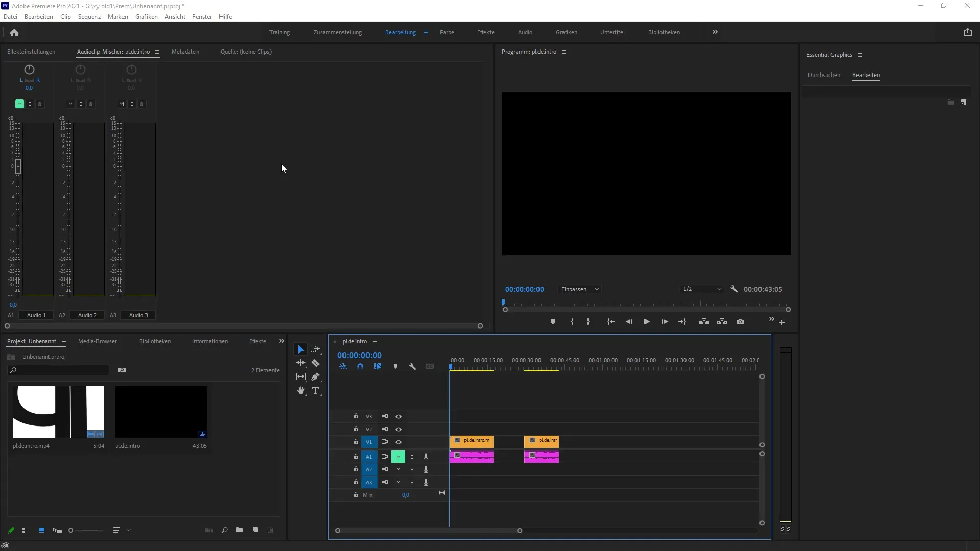Open the Media-Browser tab
The height and width of the screenshot is (551, 980).
pyautogui.click(x=97, y=341)
